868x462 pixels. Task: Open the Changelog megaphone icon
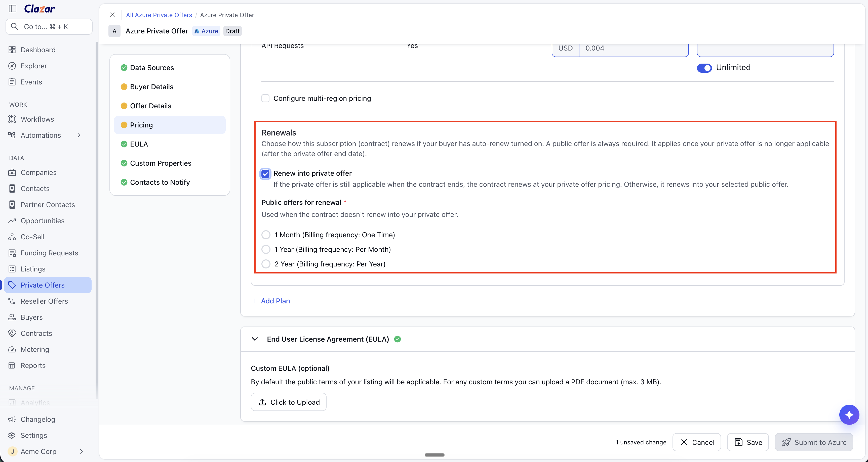pyautogui.click(x=12, y=419)
